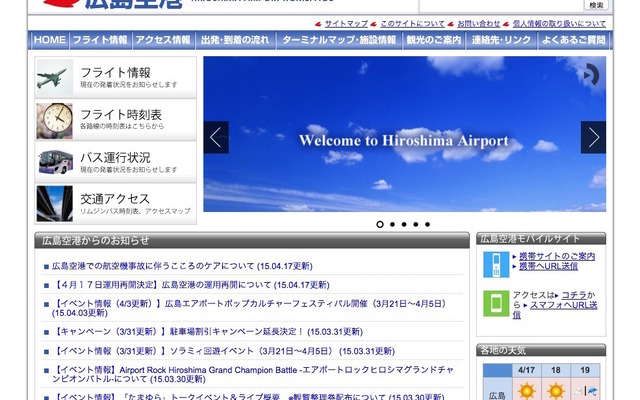Click the slideshow play icon at top right
The width and height of the screenshot is (640, 400).
click(591, 75)
